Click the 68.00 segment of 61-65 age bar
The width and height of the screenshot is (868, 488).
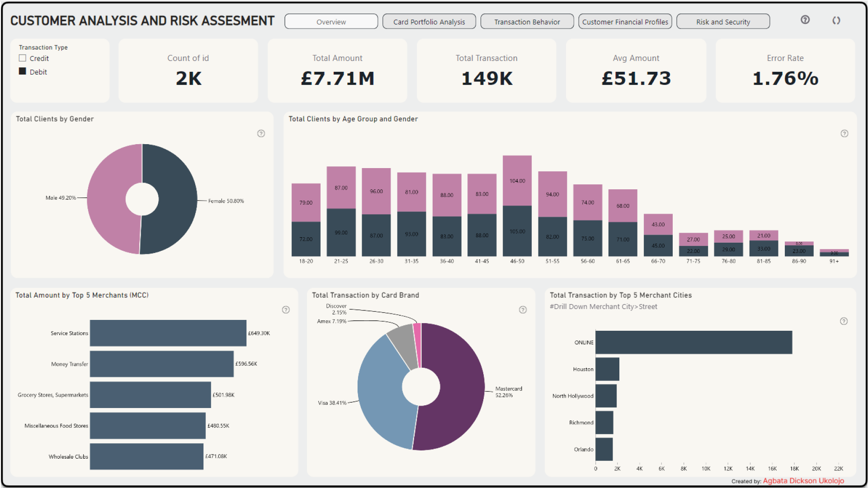[623, 206]
